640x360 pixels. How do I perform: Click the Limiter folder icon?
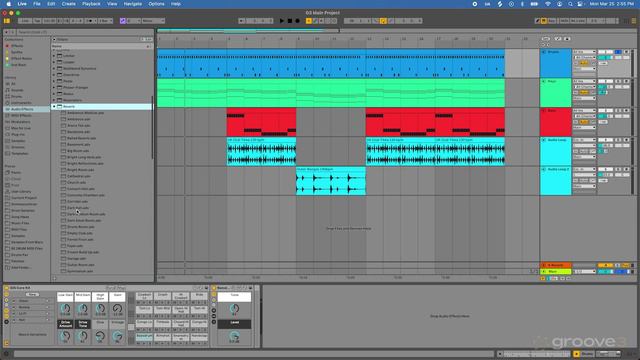click(x=60, y=56)
